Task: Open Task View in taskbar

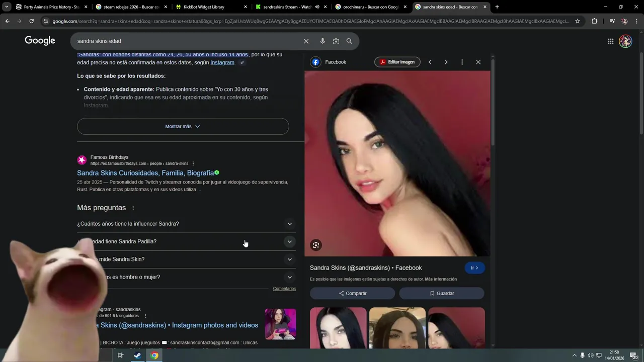Action: coord(120,355)
